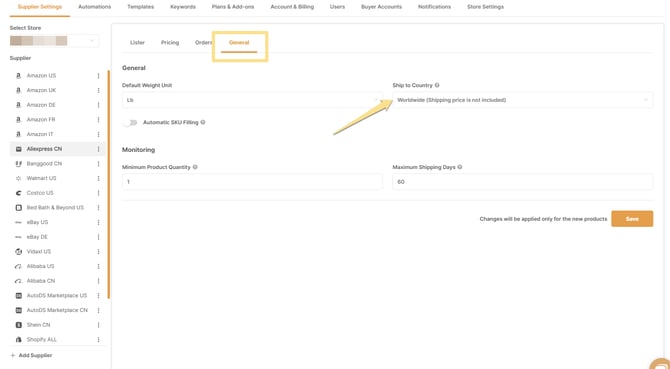The image size is (670, 369).
Task: Open Plans & Add-ons
Action: tap(233, 7)
